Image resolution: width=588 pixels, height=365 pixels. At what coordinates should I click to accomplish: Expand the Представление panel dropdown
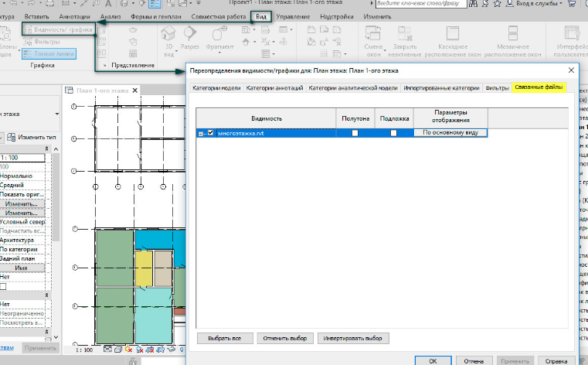click(x=107, y=66)
